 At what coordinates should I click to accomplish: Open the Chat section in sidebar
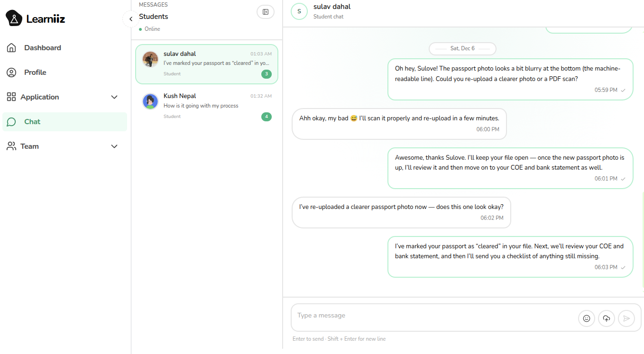32,122
